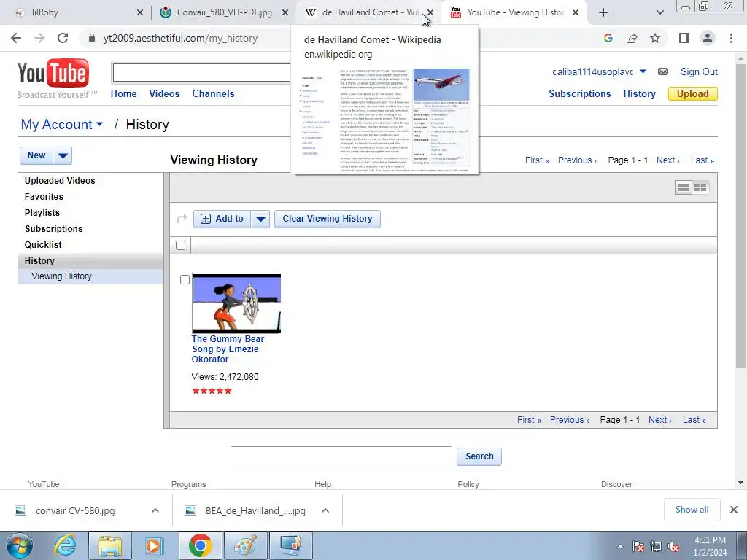
Task: Open top Subscriptions link beside History
Action: point(579,94)
